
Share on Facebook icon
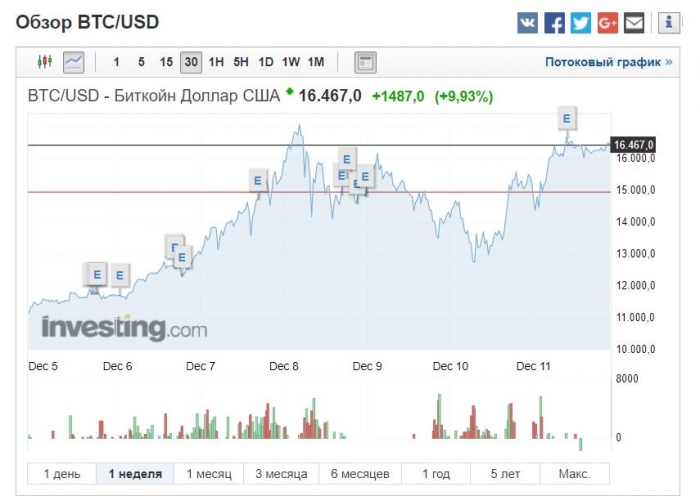click(554, 23)
